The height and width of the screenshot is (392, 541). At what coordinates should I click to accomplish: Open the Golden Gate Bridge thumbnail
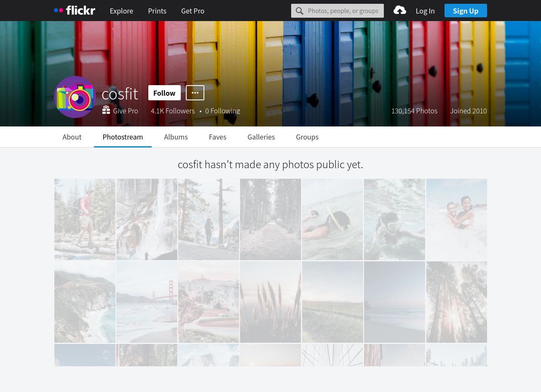click(147, 302)
